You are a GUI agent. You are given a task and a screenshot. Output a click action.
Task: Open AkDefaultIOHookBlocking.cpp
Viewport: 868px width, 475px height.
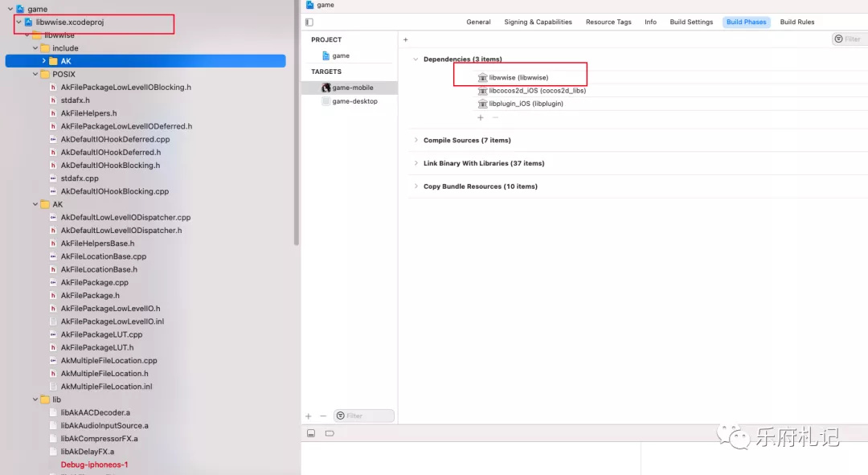tap(115, 191)
